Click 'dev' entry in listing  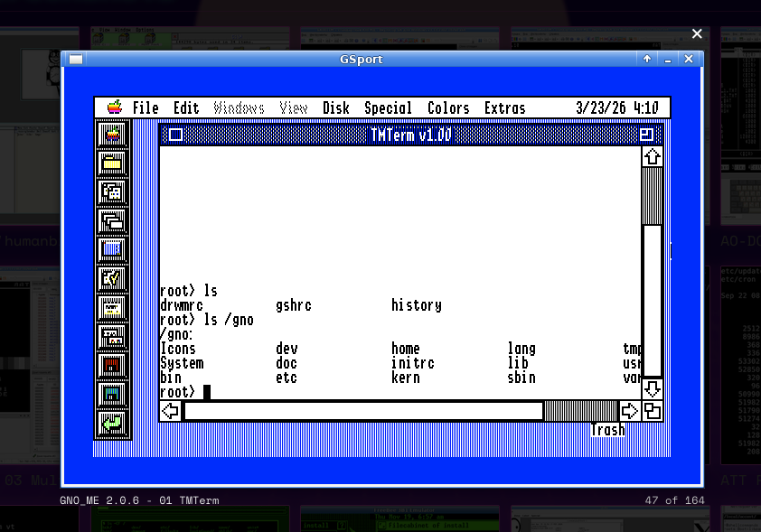[287, 349]
